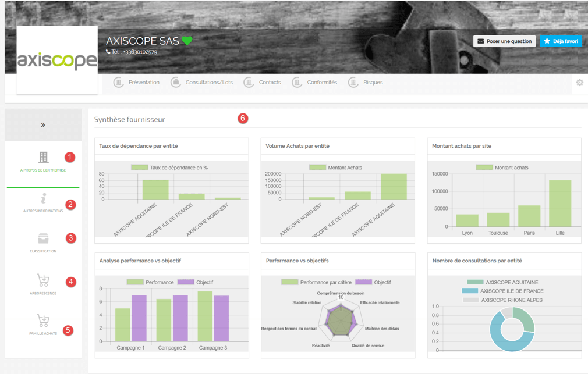Click the tallest bar in Volume Achats chart
The image size is (588, 374).
coord(394,187)
